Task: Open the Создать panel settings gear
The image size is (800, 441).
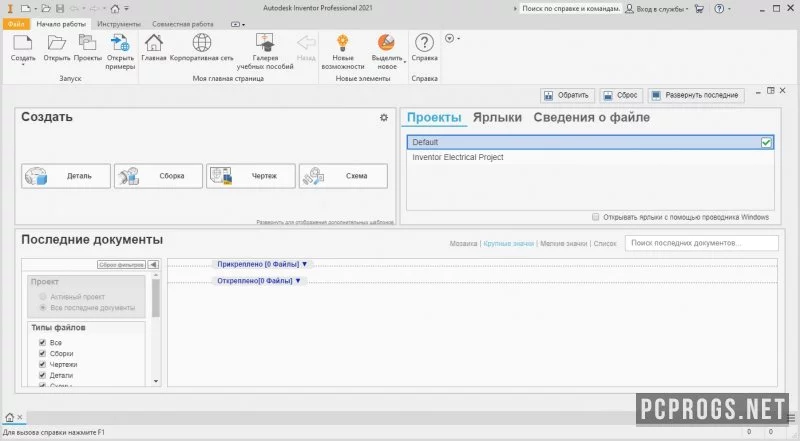Action: click(x=384, y=118)
